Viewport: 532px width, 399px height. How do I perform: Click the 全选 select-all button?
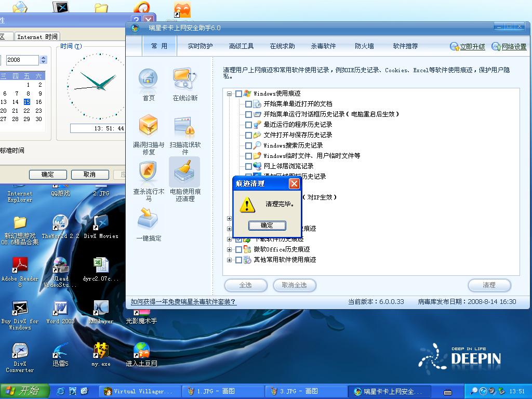pyautogui.click(x=246, y=285)
